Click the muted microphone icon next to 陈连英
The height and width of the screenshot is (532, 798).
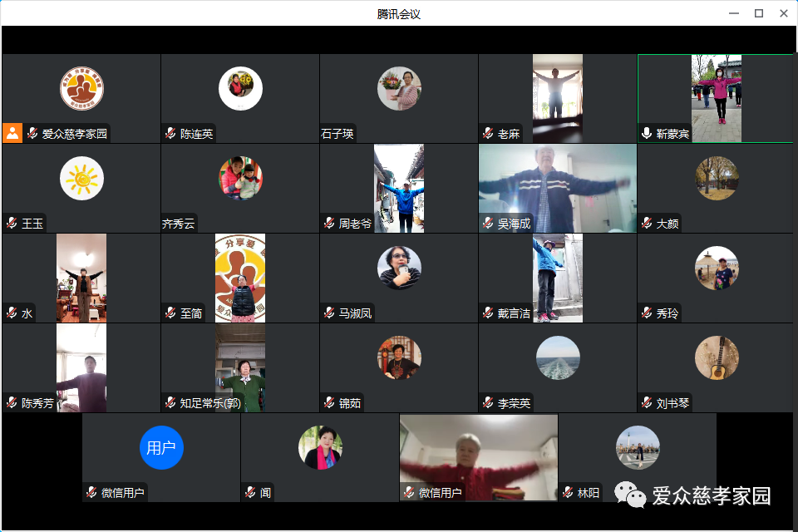point(170,134)
